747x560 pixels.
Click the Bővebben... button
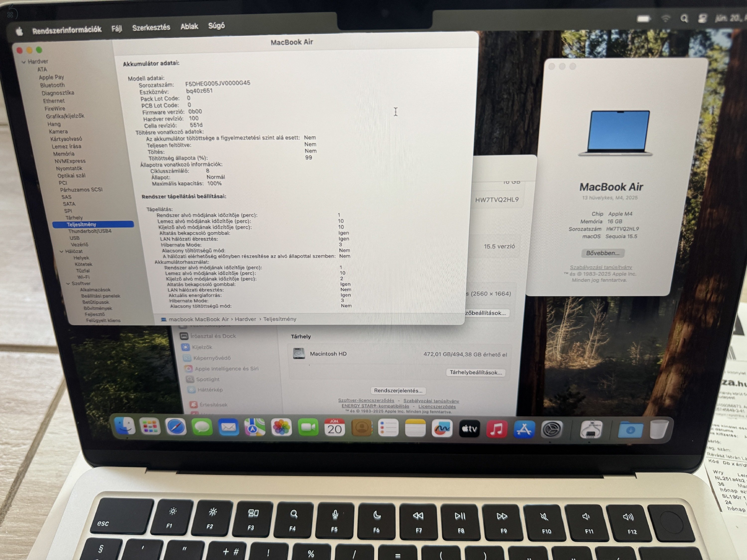603,253
